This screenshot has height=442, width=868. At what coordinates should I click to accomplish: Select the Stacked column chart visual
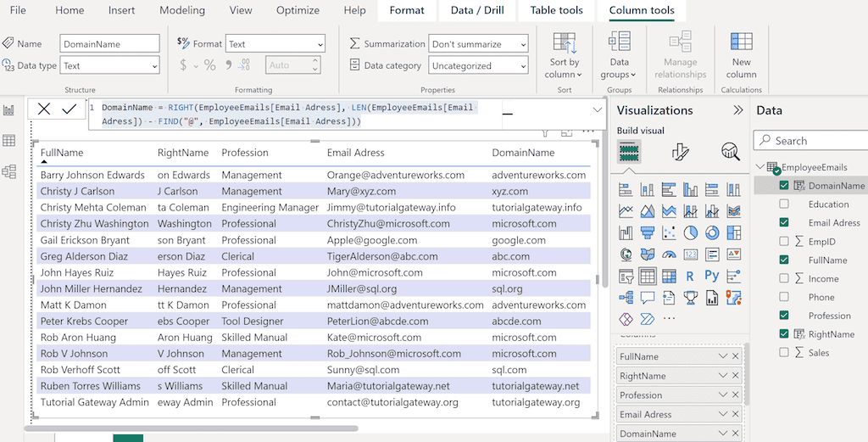click(647, 190)
